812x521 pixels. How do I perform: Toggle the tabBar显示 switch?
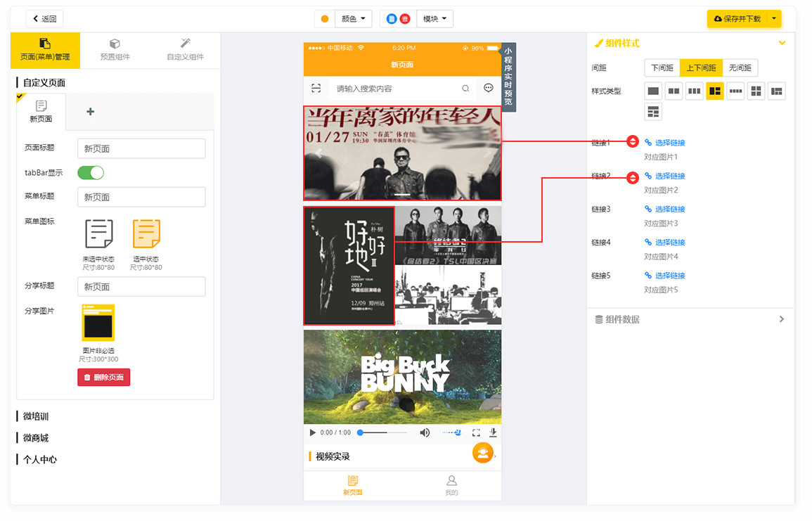click(x=91, y=172)
